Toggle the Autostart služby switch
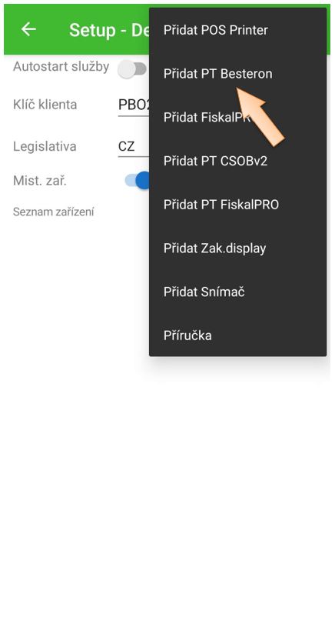Screen dimensions: 335x644 pyautogui.click(x=132, y=69)
